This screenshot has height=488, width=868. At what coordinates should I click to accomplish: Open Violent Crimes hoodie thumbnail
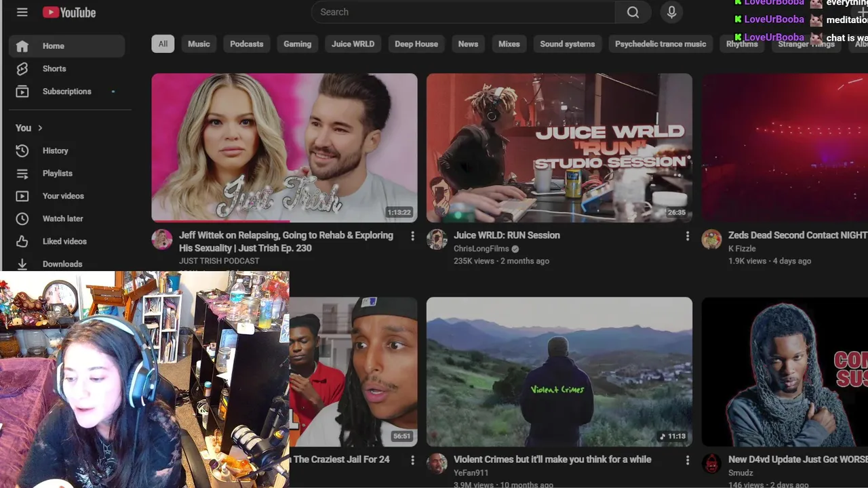pyautogui.click(x=559, y=371)
